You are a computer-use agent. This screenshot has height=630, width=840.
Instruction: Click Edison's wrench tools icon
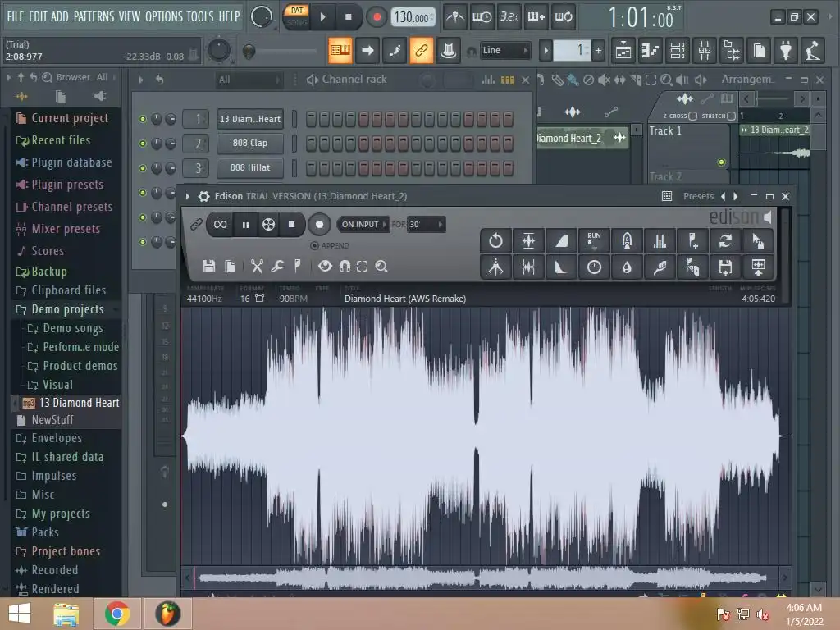click(277, 267)
